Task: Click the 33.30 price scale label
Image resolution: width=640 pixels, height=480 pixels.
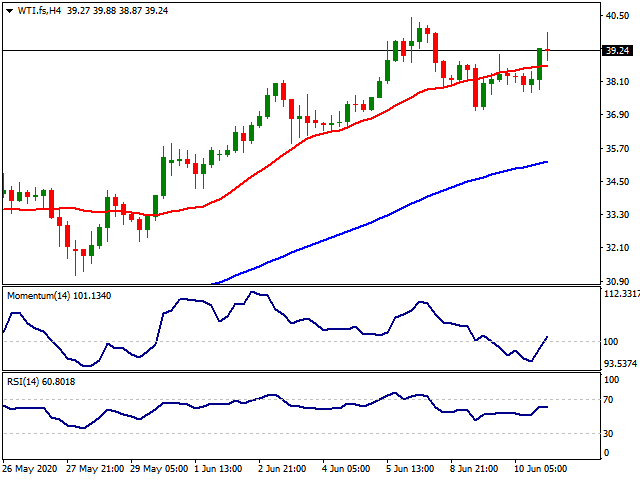Action: point(617,214)
